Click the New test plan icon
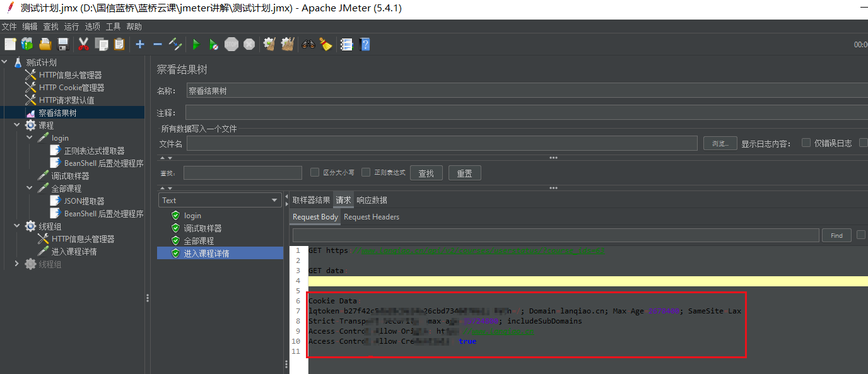Viewport: 868px width, 374px height. point(10,44)
